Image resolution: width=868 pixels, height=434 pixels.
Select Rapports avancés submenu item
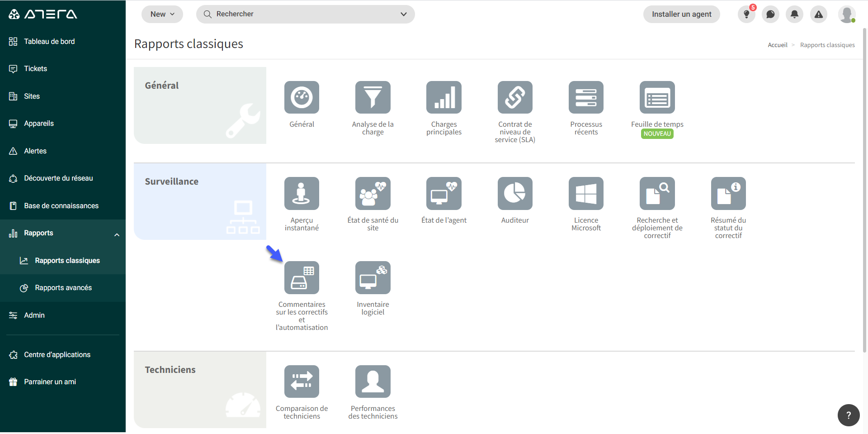[x=63, y=288]
